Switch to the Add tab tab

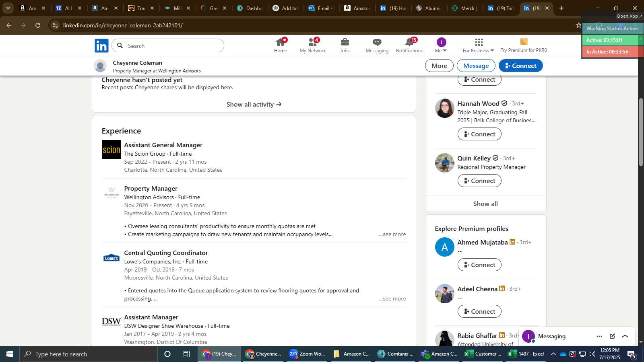(286, 8)
